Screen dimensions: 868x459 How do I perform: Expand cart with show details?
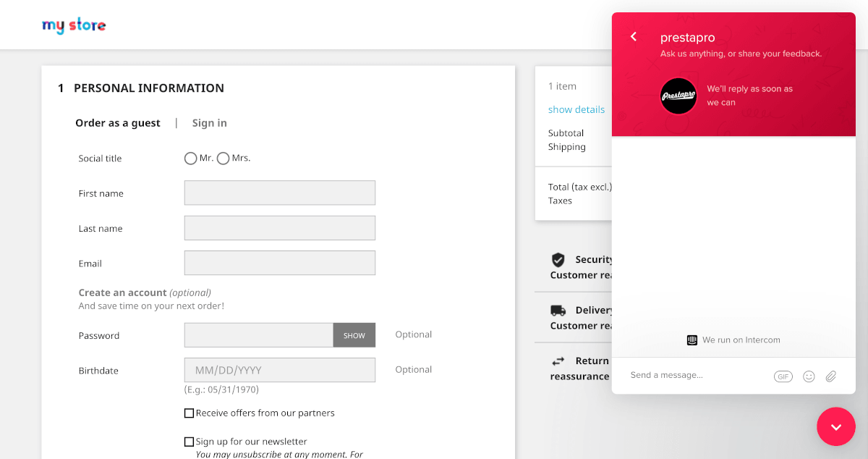pos(576,109)
